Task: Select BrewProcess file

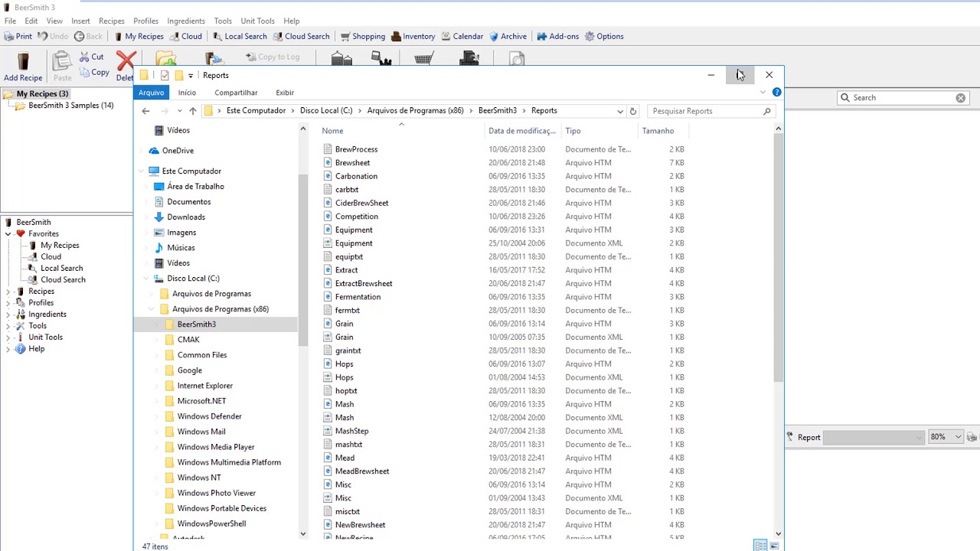Action: (x=356, y=149)
